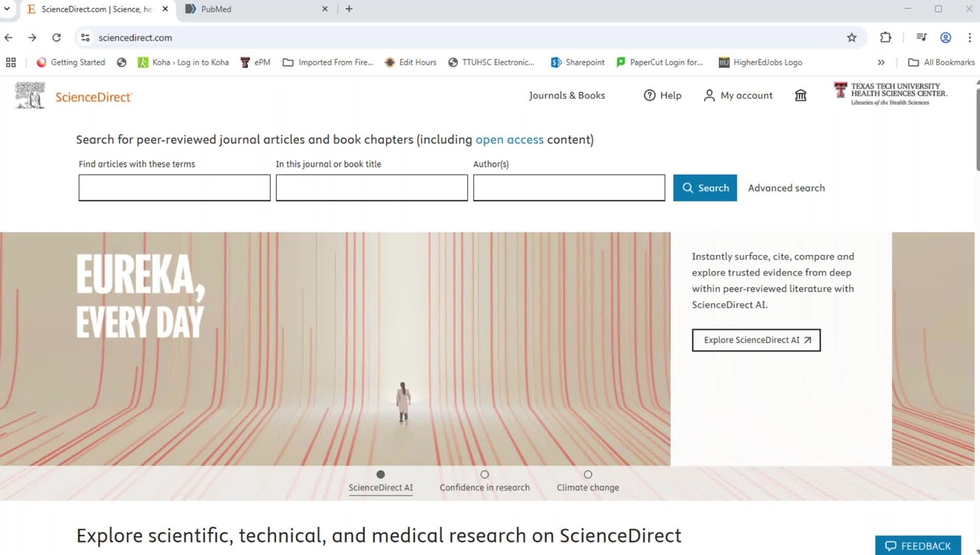980x555 pixels.
Task: Click the unlabeled globe bookmark after Getting Started
Action: pos(121,62)
